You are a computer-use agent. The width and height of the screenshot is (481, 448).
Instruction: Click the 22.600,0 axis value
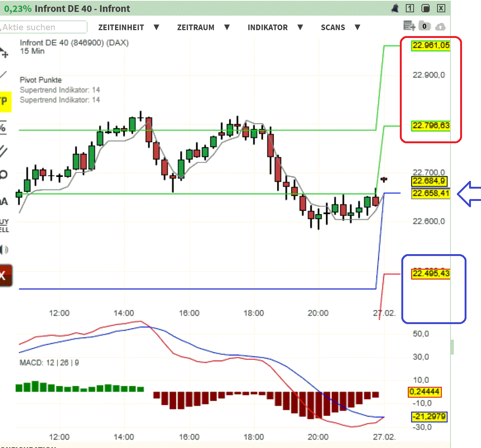click(x=429, y=221)
